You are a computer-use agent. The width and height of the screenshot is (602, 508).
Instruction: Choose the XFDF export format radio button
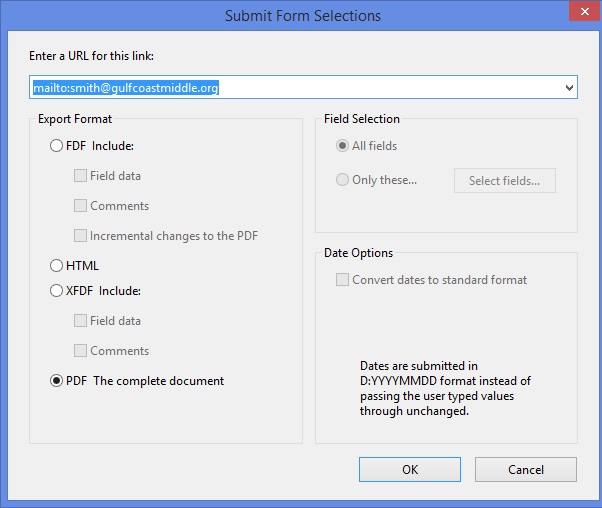[x=57, y=291]
